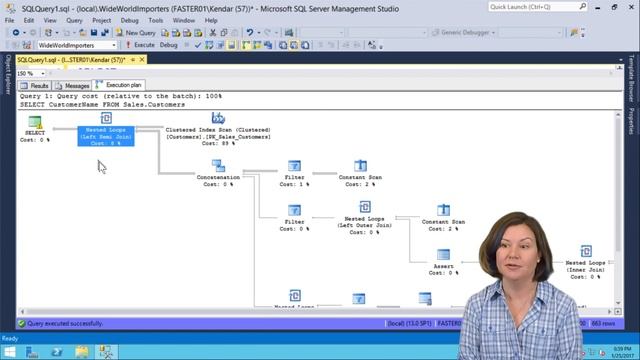This screenshot has height=360, width=640.
Task: Click the execution plan vertical scrollbar
Action: point(618,209)
